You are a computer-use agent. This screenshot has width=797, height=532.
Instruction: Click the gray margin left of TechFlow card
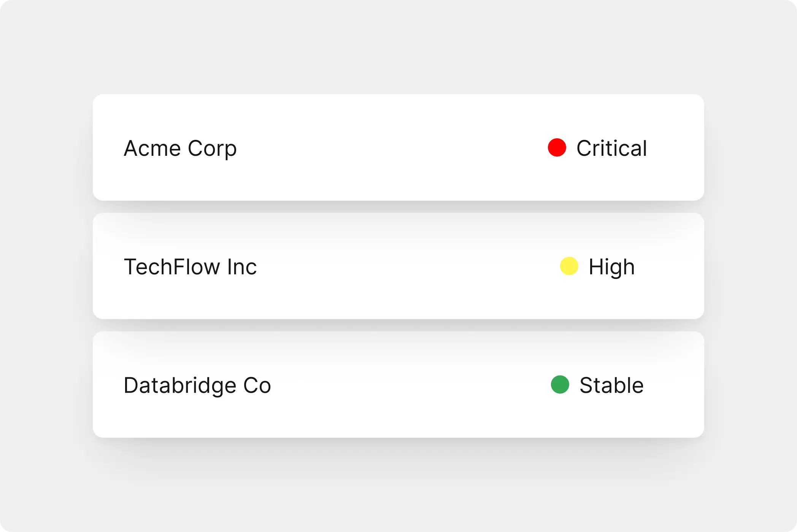pyautogui.click(x=46, y=266)
